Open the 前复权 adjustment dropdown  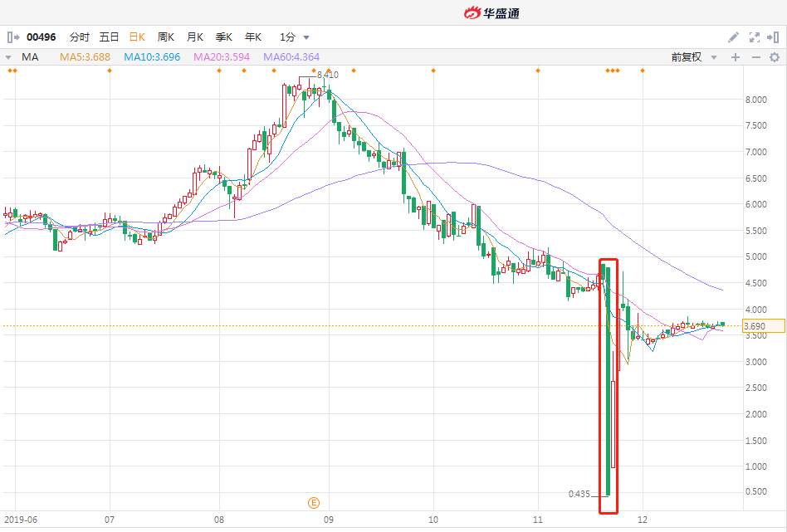tap(694, 57)
